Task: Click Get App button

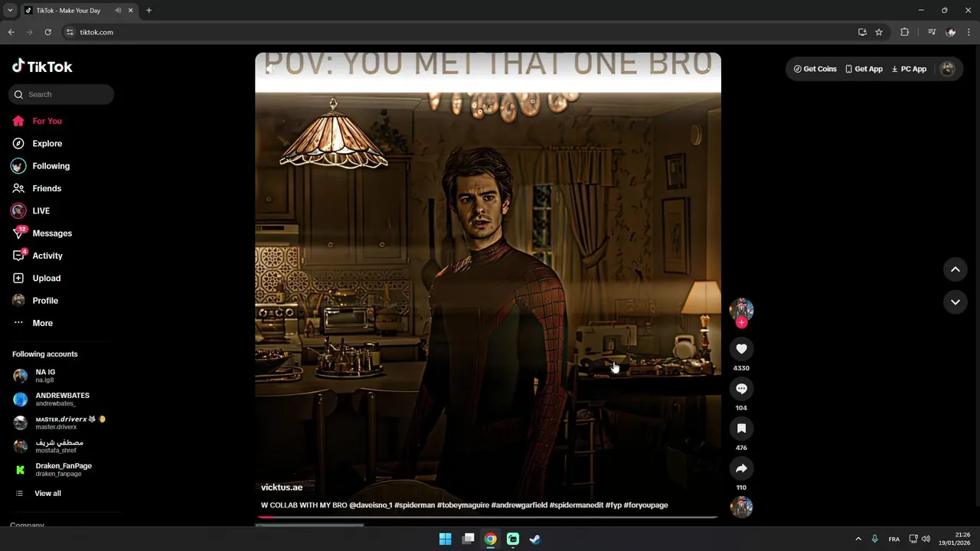Action: tap(864, 69)
